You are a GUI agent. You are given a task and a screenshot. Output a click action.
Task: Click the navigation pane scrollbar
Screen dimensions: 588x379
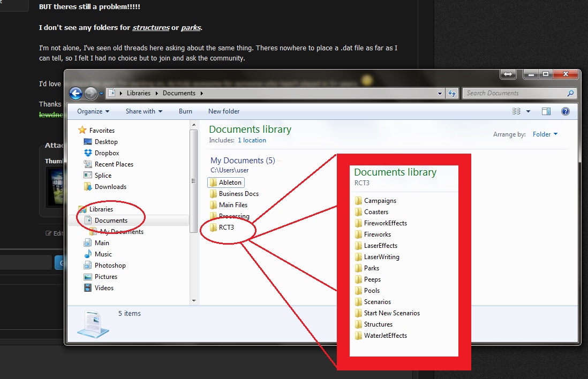tap(193, 177)
